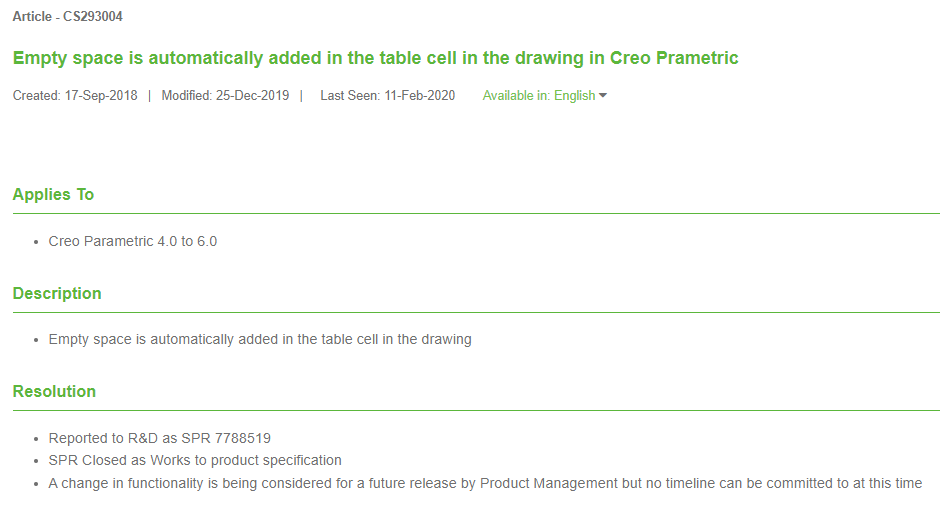Screen dimensions: 940x508
Task: Click the line about change in functionality
Action: (485, 483)
